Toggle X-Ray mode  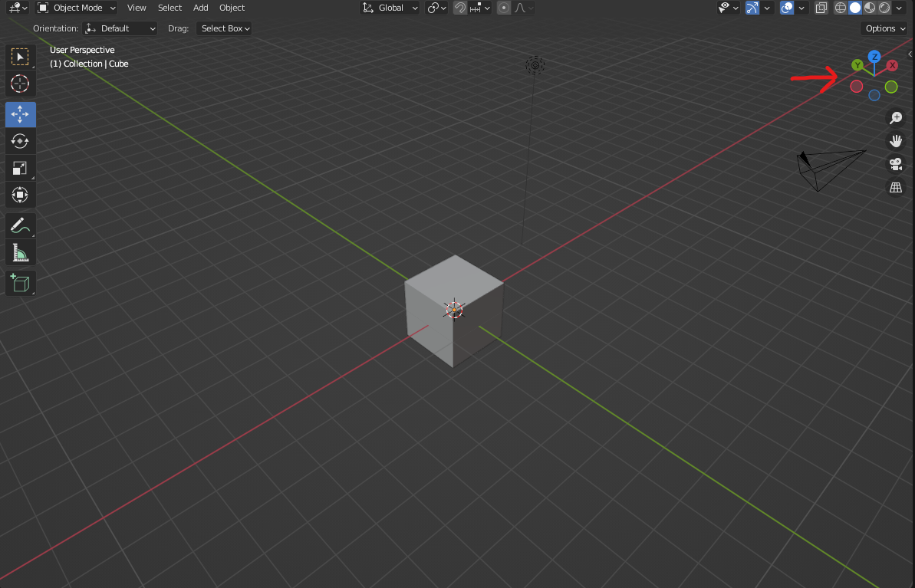coord(821,8)
